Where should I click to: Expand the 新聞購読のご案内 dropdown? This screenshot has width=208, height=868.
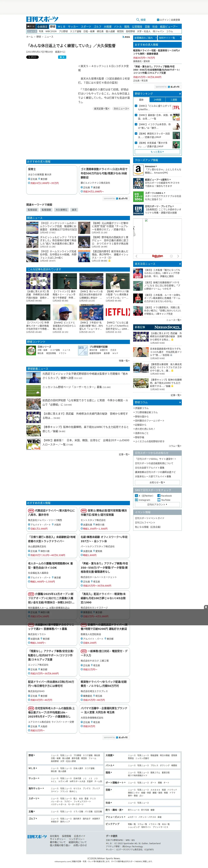145,38
